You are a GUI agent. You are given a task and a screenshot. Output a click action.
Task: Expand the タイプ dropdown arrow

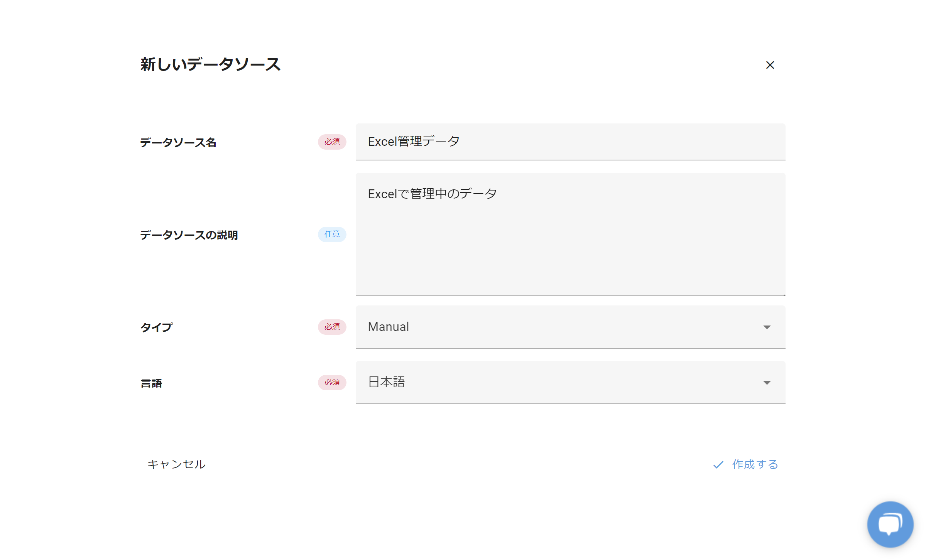click(x=767, y=327)
